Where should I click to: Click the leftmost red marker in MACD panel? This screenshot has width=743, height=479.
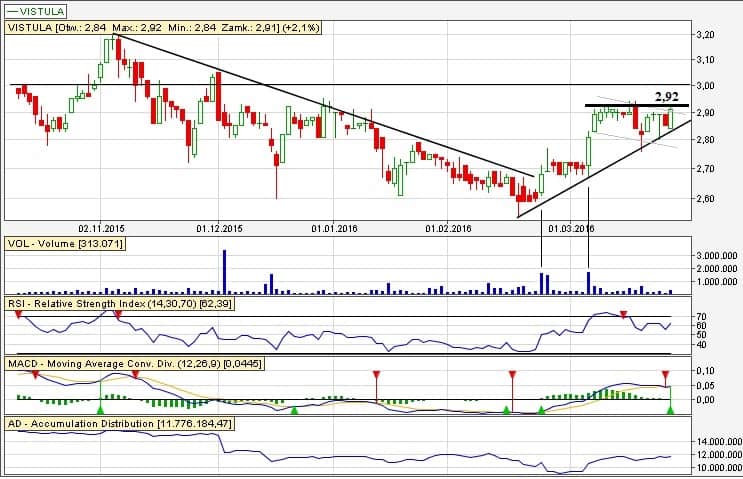tap(35, 374)
